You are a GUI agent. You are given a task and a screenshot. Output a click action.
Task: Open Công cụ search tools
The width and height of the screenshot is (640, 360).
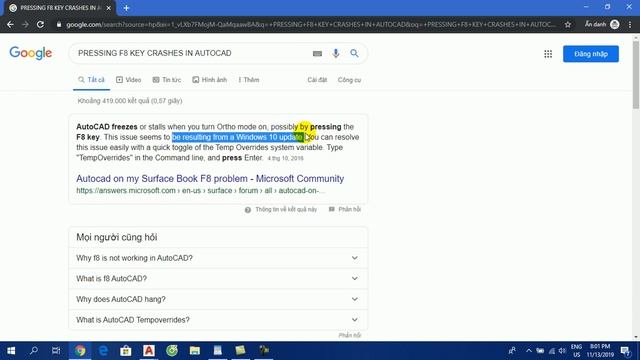point(349,80)
